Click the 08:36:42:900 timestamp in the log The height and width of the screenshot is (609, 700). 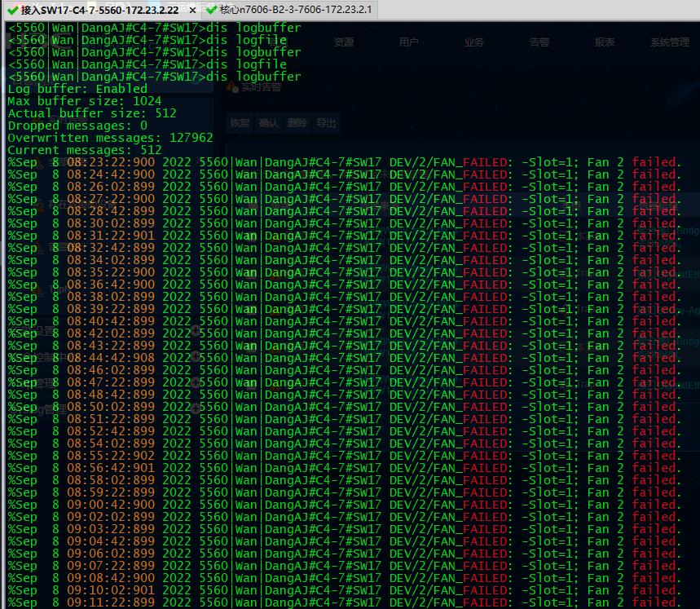(111, 285)
